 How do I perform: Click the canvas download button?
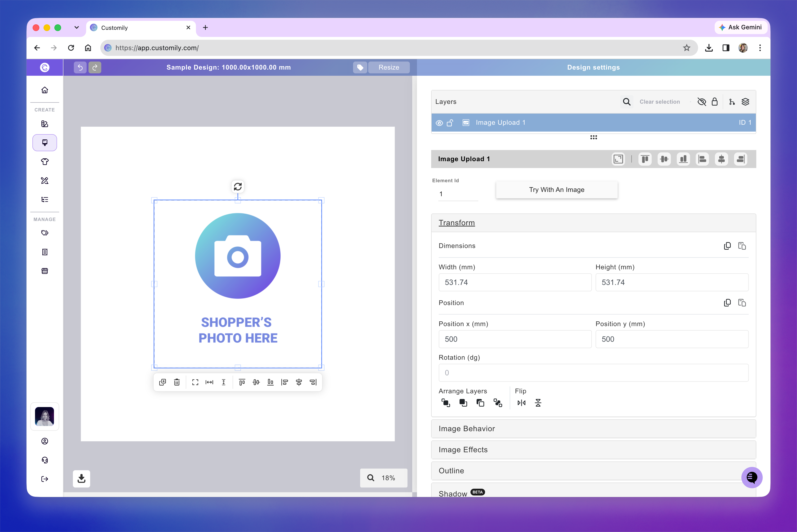[x=81, y=479]
